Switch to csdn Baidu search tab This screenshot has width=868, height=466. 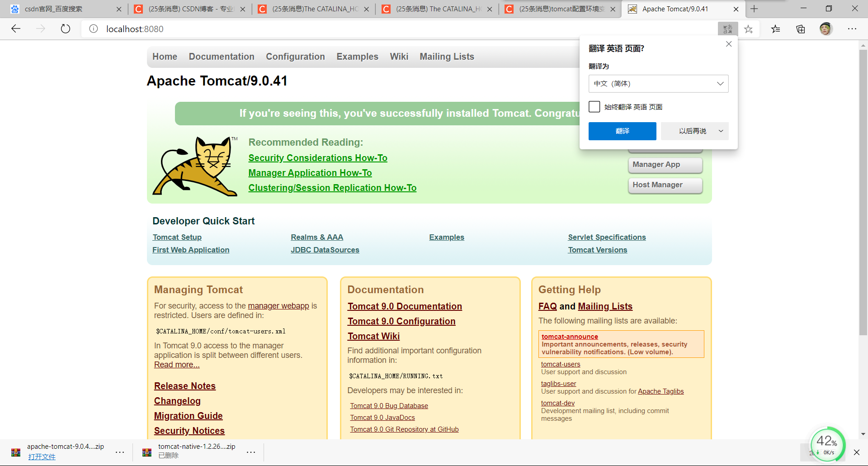coord(66,9)
